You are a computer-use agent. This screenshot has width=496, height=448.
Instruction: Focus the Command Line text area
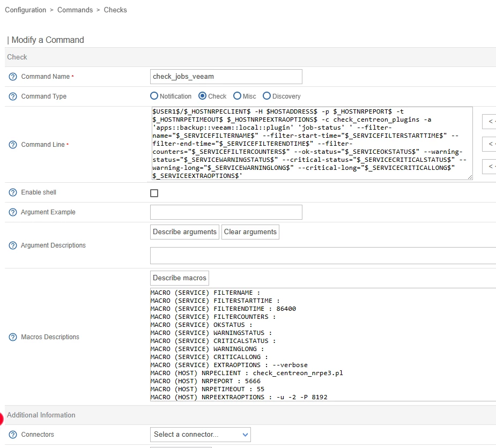(x=312, y=144)
